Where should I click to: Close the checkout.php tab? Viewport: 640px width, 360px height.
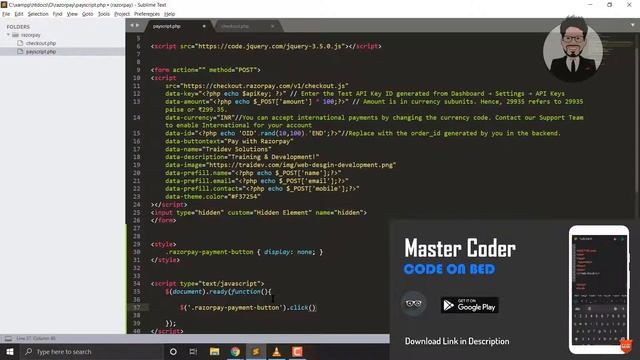[273, 26]
